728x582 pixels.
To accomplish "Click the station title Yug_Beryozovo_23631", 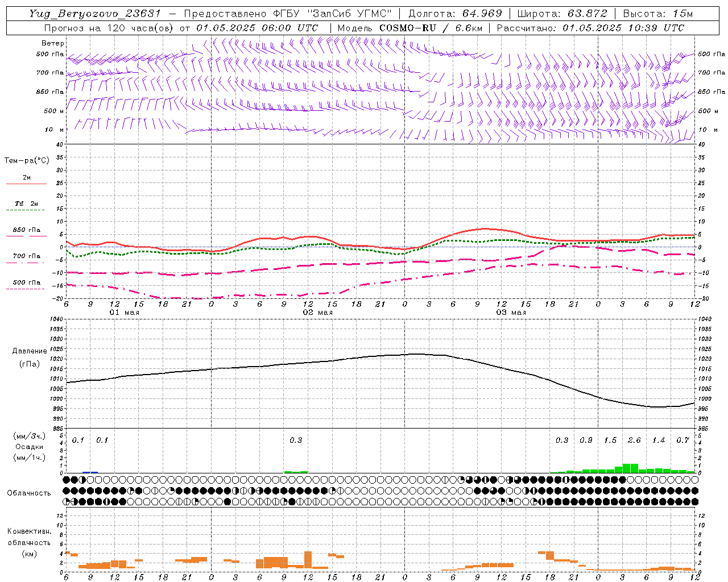I will pyautogui.click(x=96, y=14).
